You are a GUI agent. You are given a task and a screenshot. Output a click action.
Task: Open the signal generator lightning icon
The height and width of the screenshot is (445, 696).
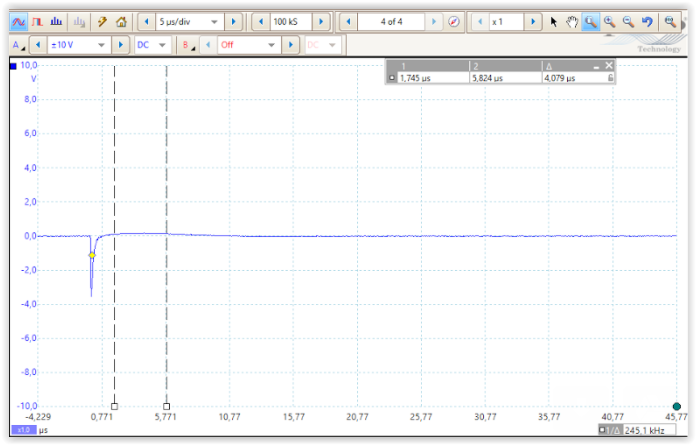pos(102,21)
